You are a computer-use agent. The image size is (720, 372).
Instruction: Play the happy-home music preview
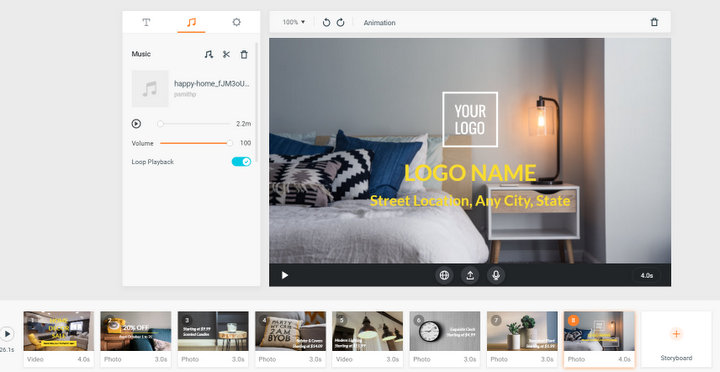tap(136, 124)
